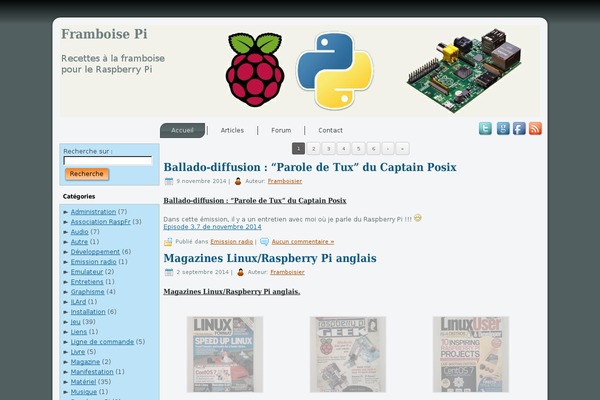The height and width of the screenshot is (400, 600).
Task: Go to pagination page 3
Action: coord(328,149)
